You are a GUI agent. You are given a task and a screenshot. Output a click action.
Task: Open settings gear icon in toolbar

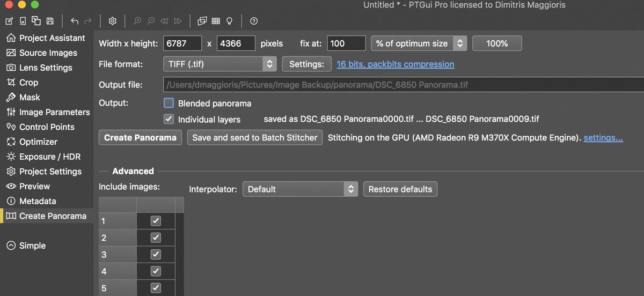point(113,21)
